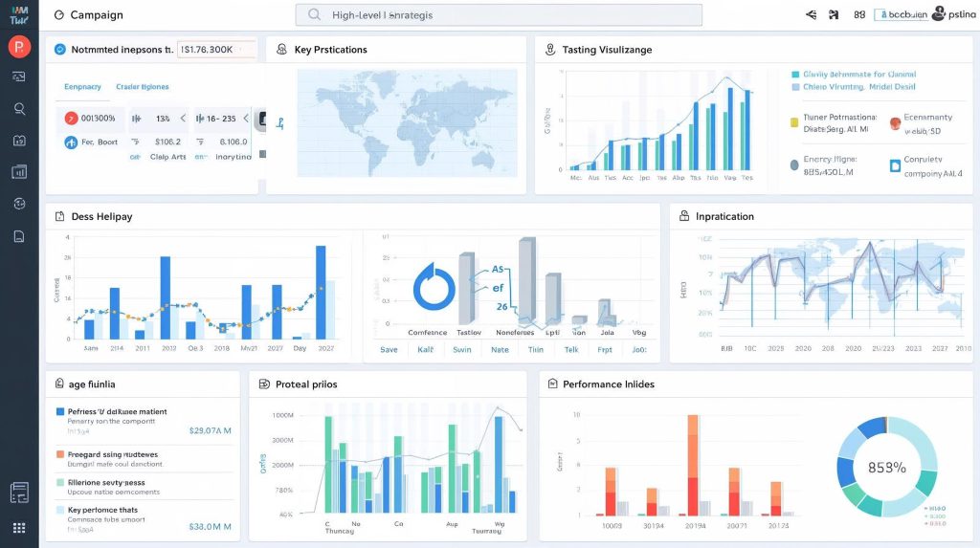Click the user profile icon at top right

coord(938,14)
